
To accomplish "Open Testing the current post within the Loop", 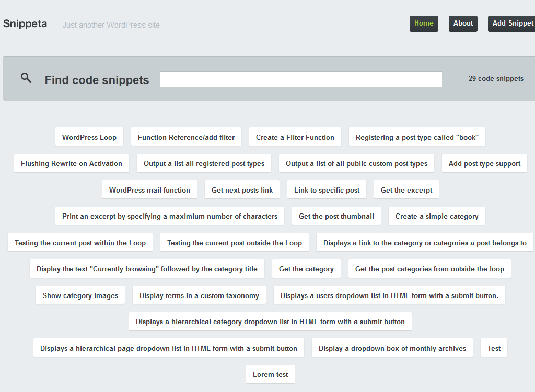I will click(80, 243).
